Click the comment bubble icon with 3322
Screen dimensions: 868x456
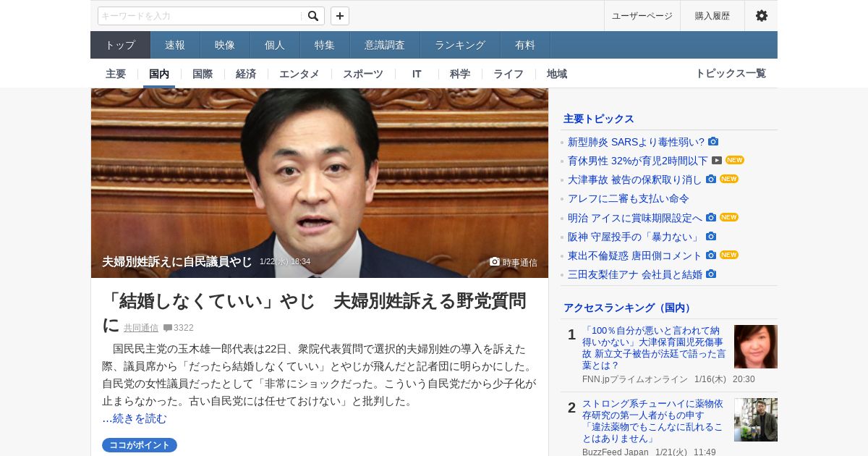[x=168, y=328]
